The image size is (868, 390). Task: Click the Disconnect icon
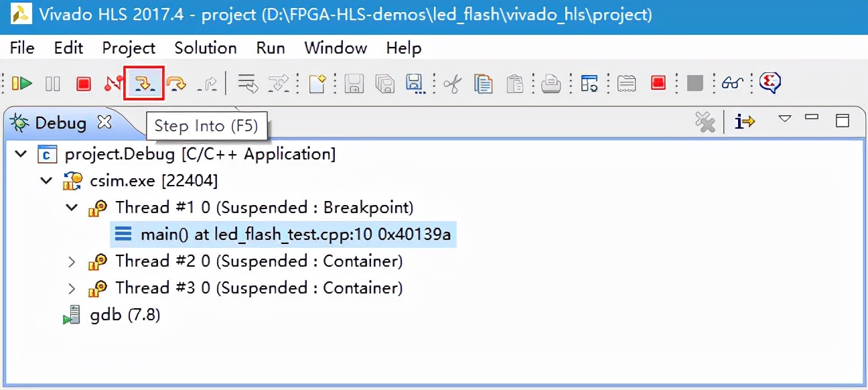click(114, 83)
